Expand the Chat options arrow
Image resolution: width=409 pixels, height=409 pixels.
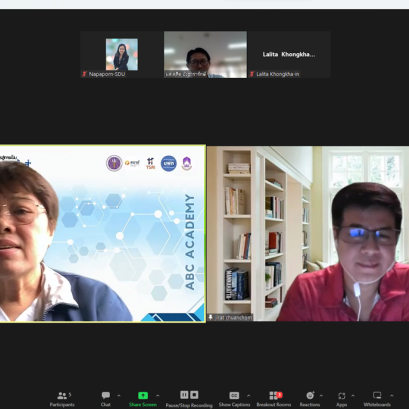pos(119,396)
